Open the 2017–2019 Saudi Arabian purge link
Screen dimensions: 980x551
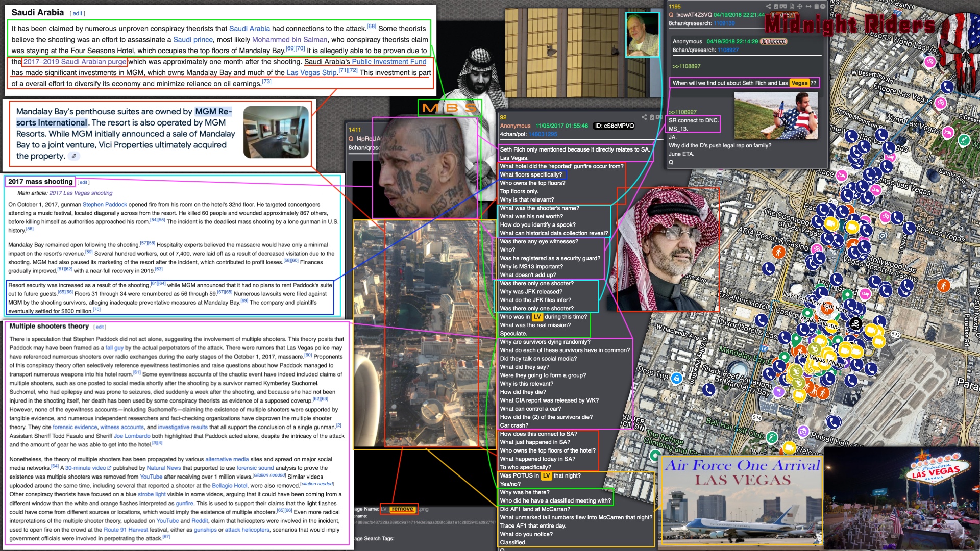point(75,61)
